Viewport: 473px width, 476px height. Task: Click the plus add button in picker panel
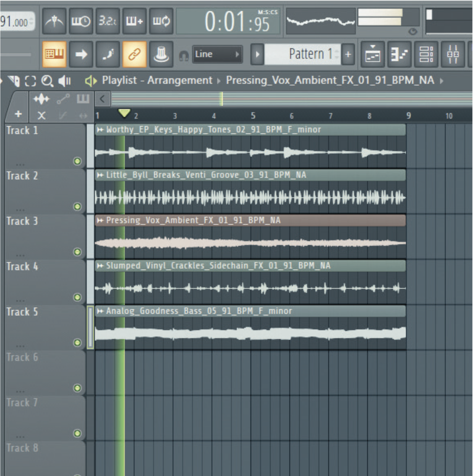(x=18, y=114)
